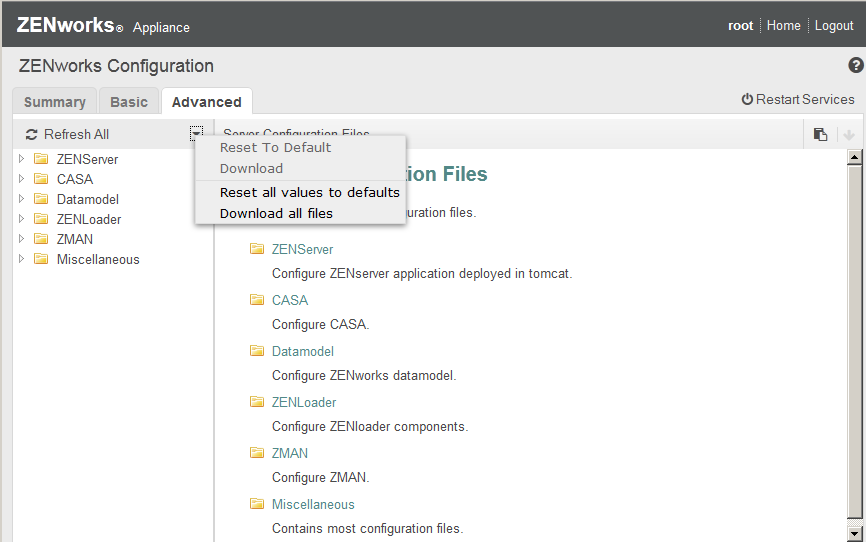Expand the Datamodel tree node
The width and height of the screenshot is (866, 542).
pos(21,199)
